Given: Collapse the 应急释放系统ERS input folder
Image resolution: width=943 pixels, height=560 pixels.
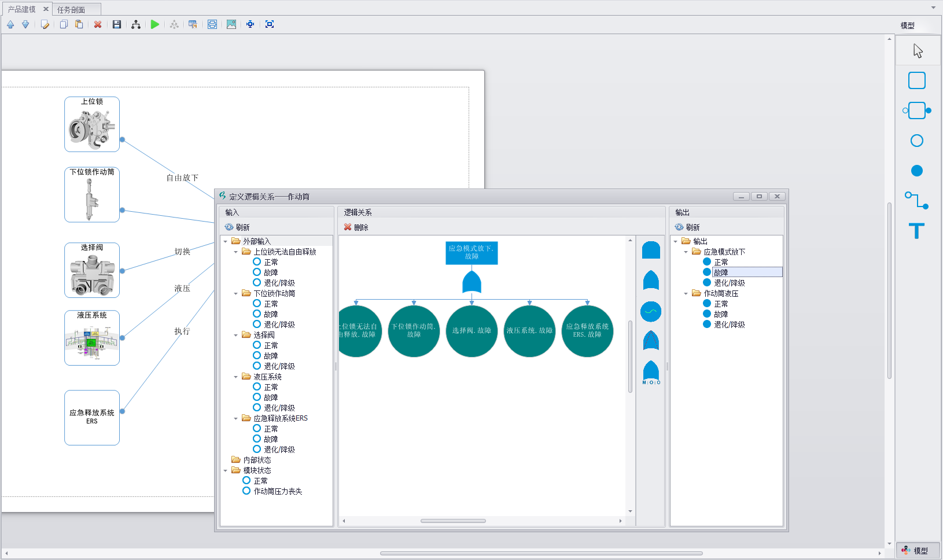Looking at the screenshot, I should (x=235, y=419).
